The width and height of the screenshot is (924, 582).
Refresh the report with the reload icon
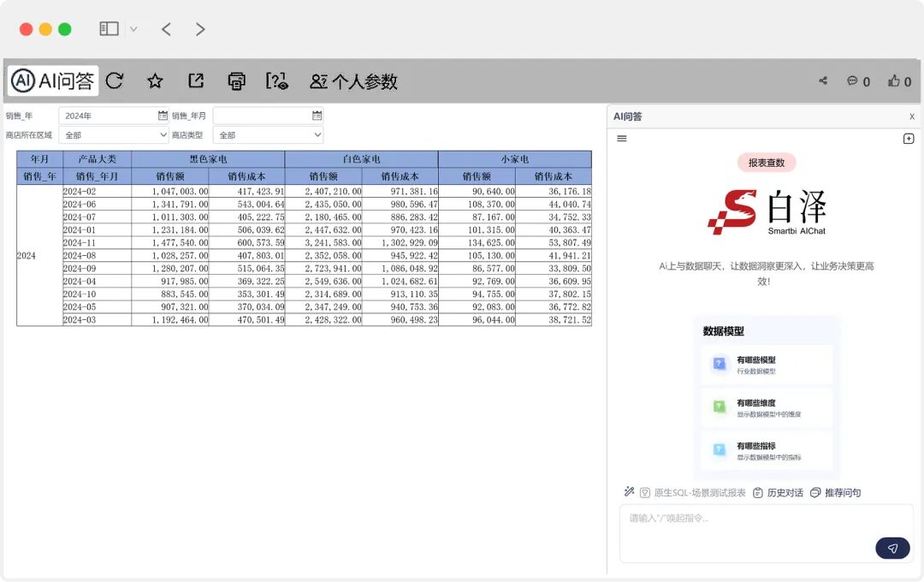115,80
